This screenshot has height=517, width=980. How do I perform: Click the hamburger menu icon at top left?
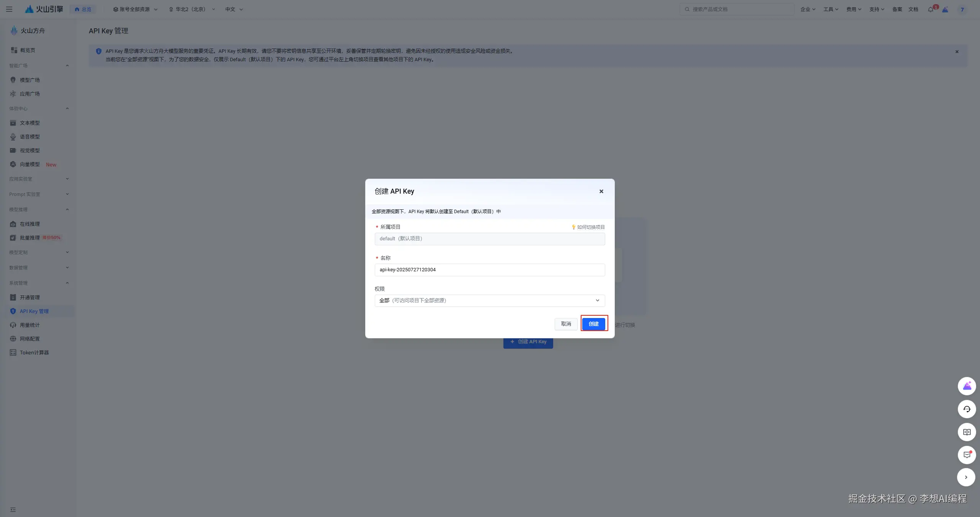(x=9, y=9)
